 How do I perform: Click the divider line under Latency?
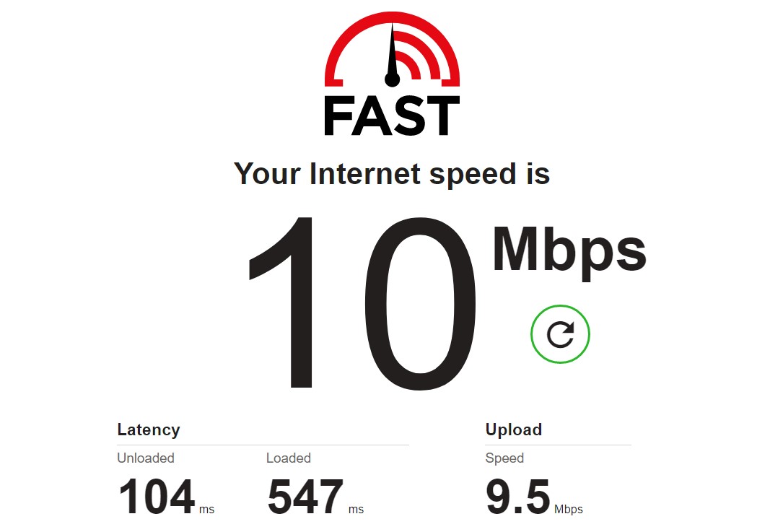point(263,445)
